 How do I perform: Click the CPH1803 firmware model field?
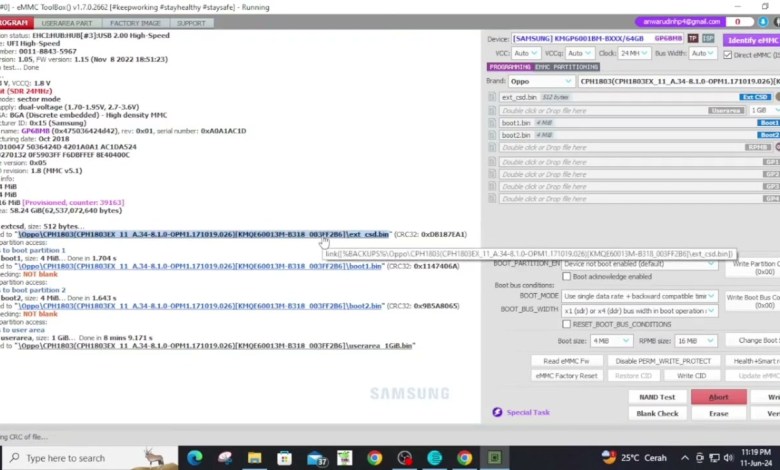679,81
